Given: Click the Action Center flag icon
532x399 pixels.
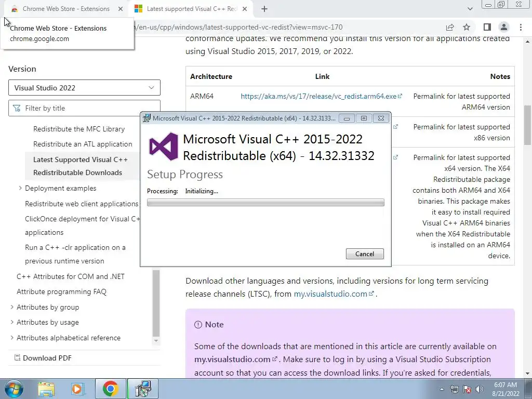Looking at the screenshot, I should (467, 389).
